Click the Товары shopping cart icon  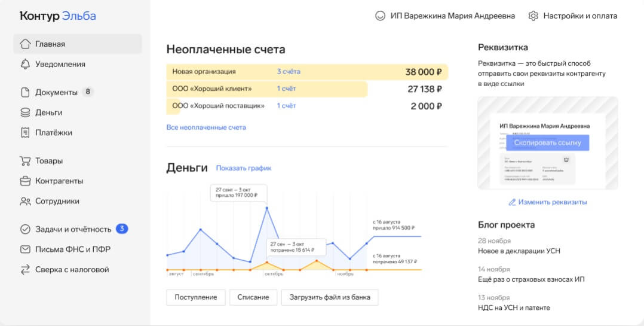tap(25, 161)
